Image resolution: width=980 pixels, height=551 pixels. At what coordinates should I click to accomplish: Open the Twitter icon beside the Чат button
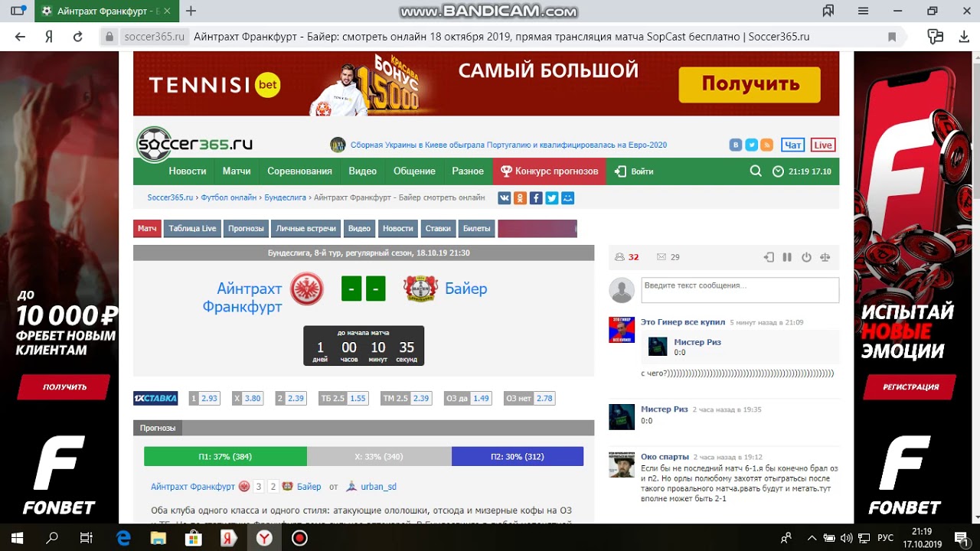[x=751, y=145]
